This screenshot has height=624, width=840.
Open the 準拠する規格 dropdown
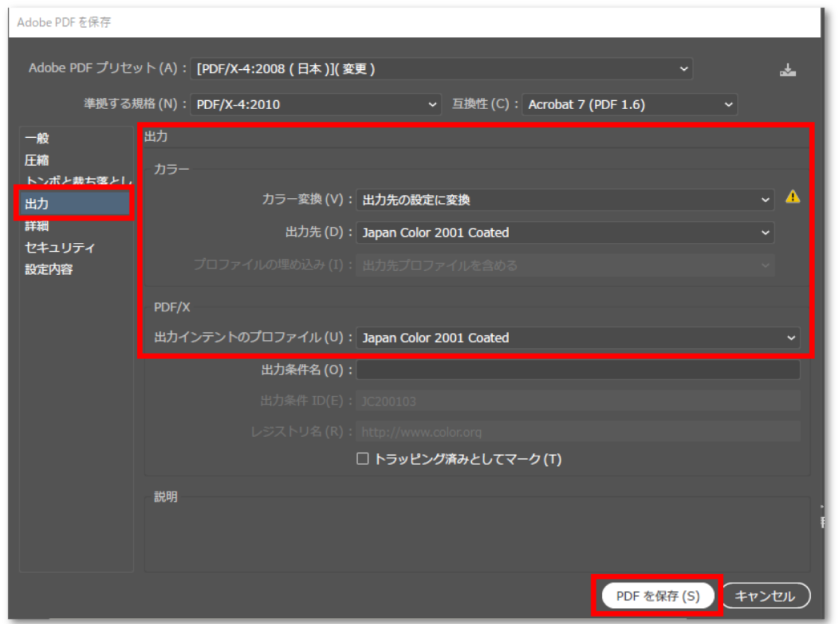315,104
